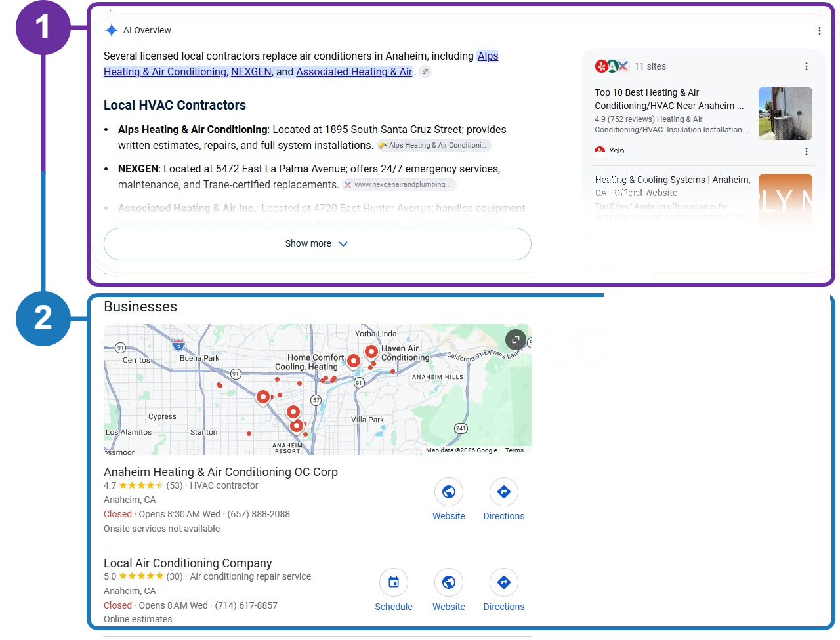Open the Yelp source three-dot menu

coord(806,151)
